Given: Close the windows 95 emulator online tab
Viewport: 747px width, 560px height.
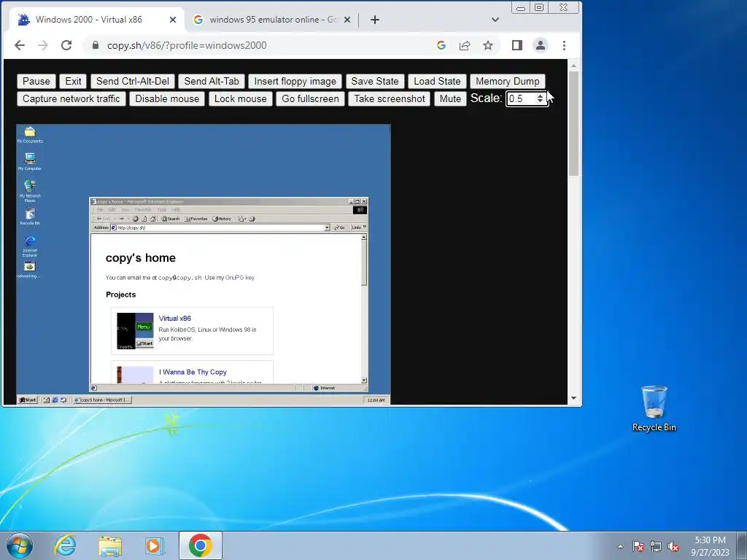Looking at the screenshot, I should [x=347, y=20].
